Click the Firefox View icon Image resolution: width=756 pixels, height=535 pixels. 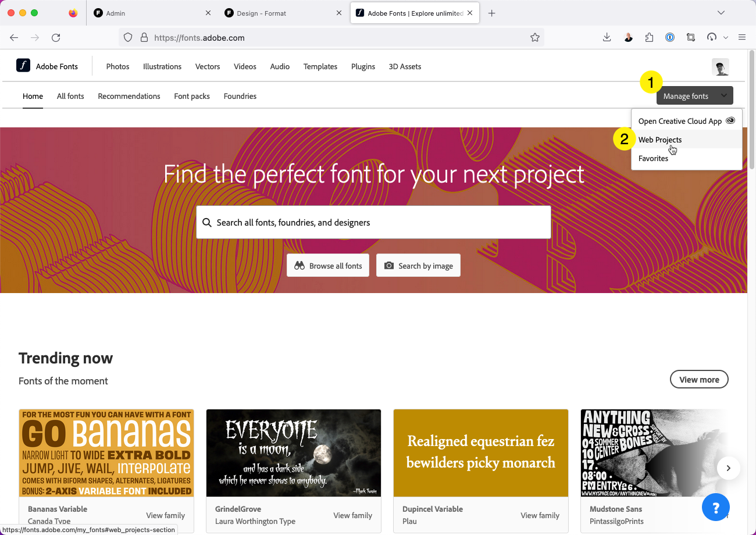pyautogui.click(x=73, y=13)
